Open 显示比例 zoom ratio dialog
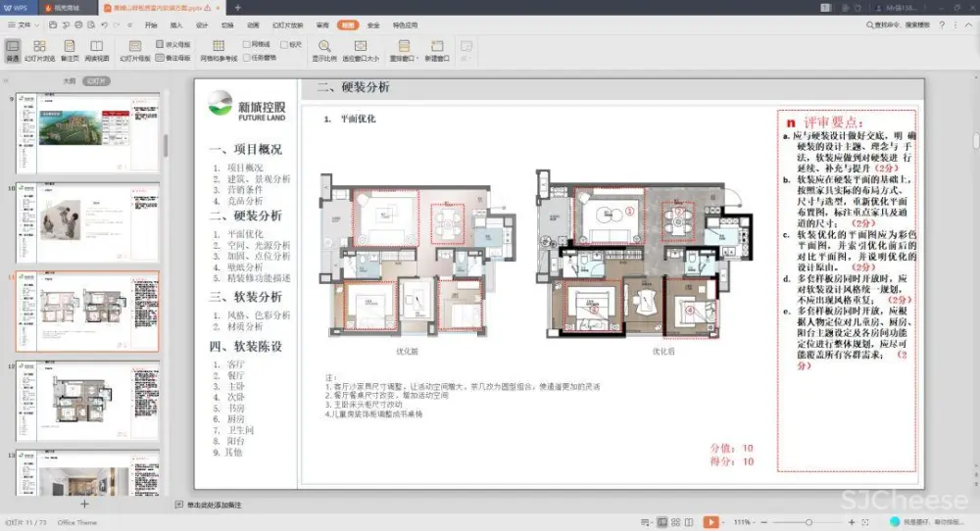This screenshot has width=980, height=531. (x=324, y=49)
